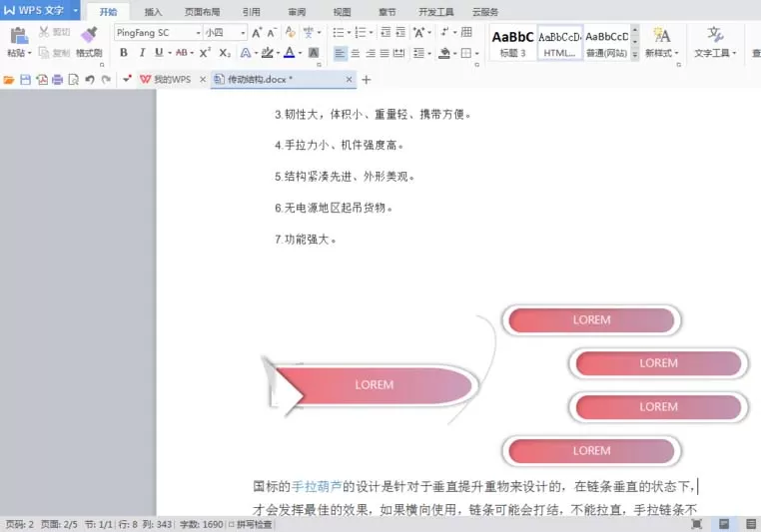Click the Print icon in quick toolbar
Screen dimensions: 761x532
tap(58, 80)
